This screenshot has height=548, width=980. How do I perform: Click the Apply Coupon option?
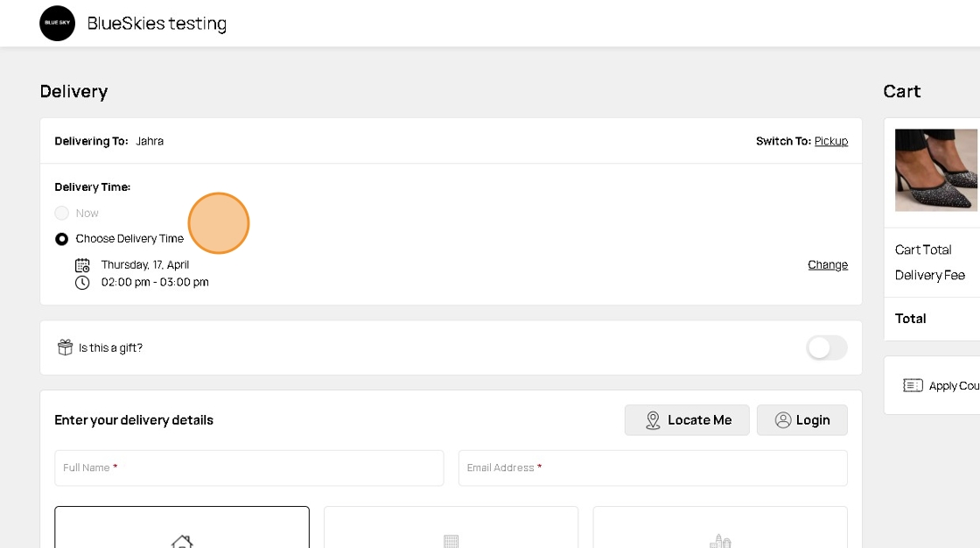(953, 386)
